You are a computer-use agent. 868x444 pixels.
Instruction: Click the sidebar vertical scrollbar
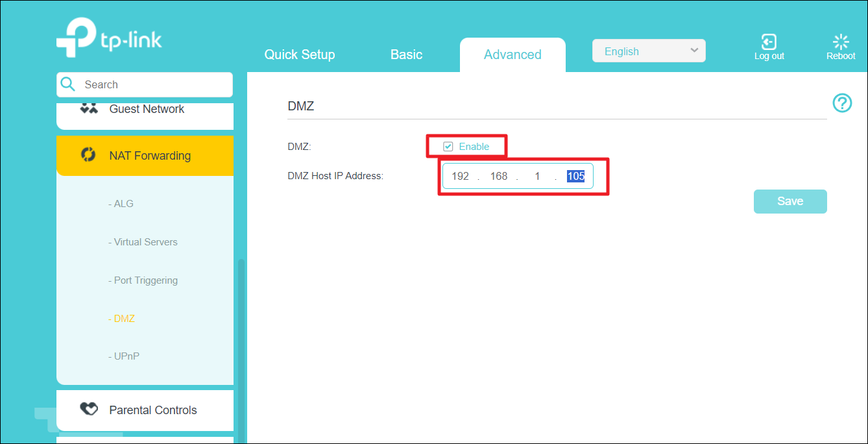pyautogui.click(x=241, y=351)
